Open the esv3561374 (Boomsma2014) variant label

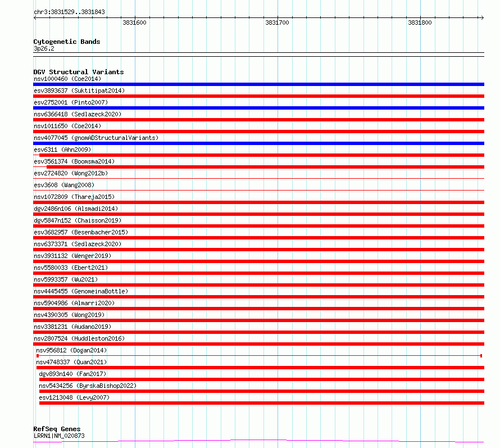point(74,161)
